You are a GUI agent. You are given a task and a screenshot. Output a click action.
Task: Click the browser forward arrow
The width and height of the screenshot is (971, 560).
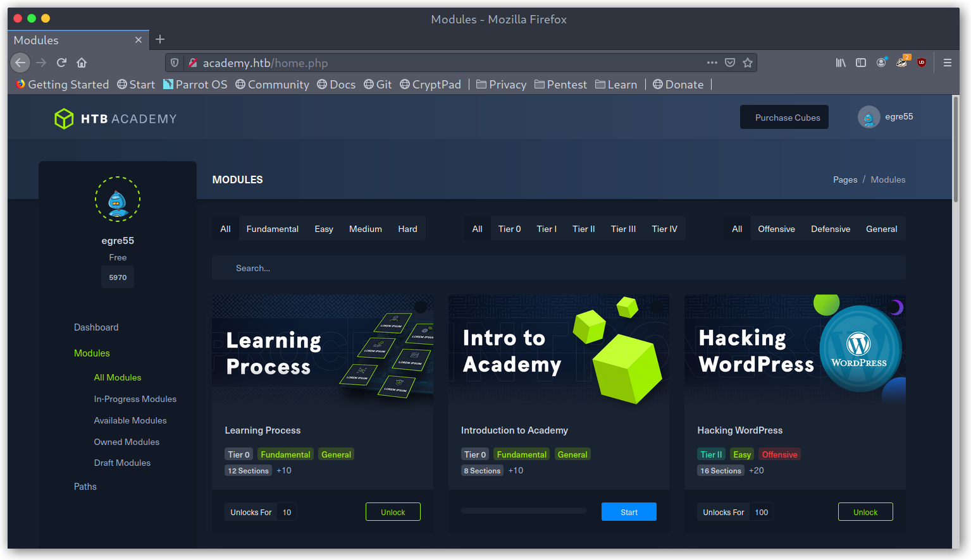coord(41,63)
